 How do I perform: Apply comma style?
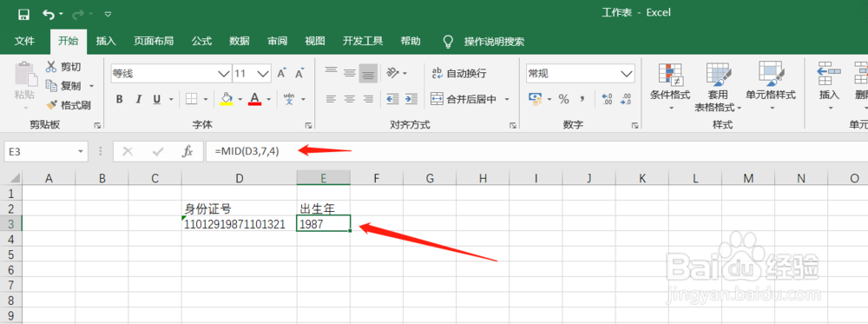point(582,99)
